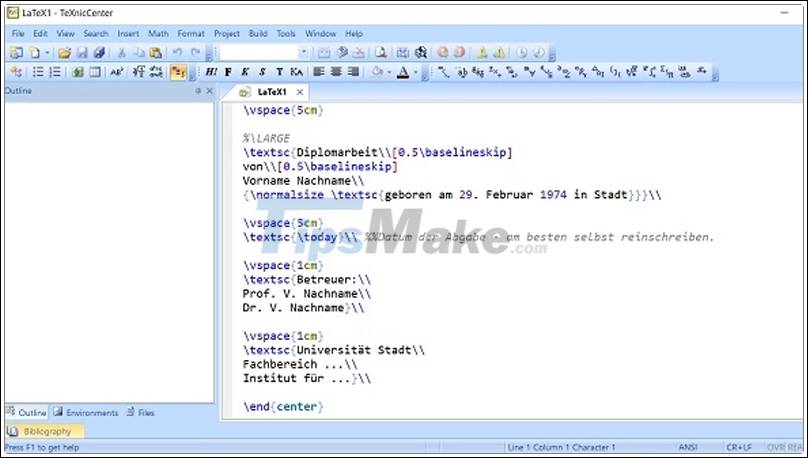This screenshot has height=458, width=808.
Task: Click the Insert Figure icon
Action: [x=78, y=72]
